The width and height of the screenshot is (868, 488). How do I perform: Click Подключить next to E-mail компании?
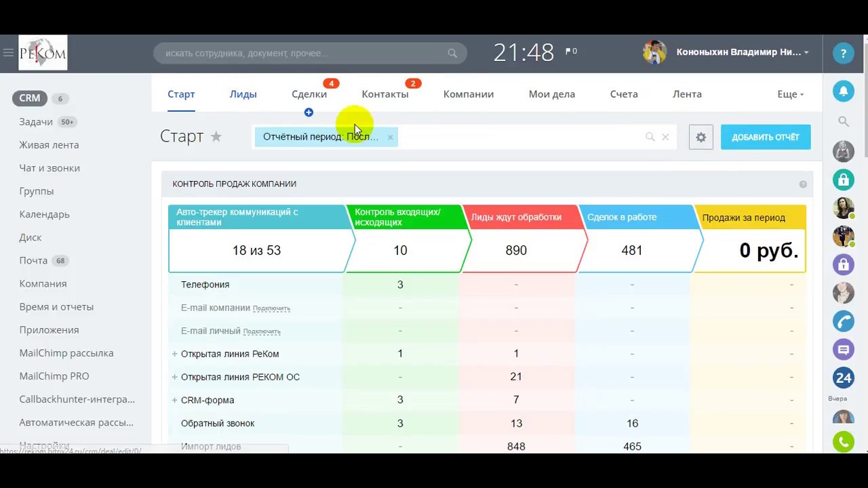click(271, 308)
